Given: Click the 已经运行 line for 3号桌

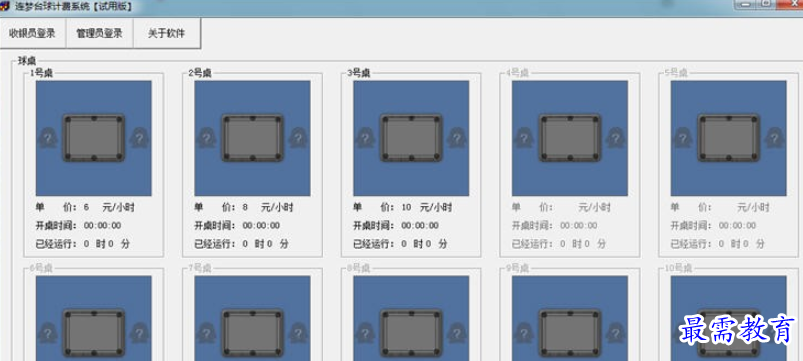Looking at the screenshot, I should click(400, 244).
